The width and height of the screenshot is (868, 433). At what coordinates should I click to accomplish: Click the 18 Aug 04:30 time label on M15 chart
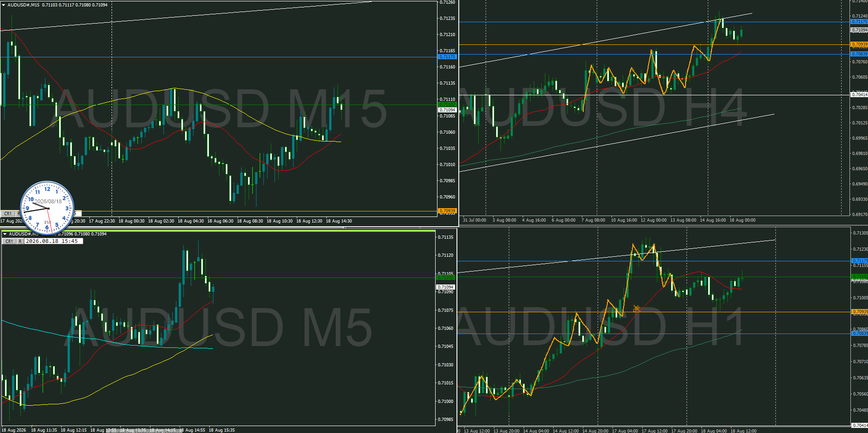(x=191, y=221)
